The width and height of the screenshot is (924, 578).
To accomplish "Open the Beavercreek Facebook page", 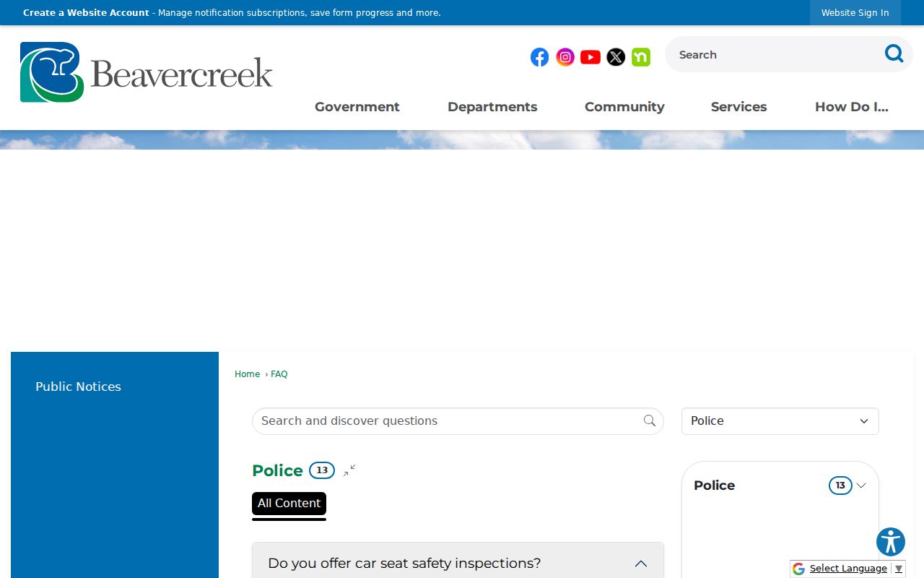I will coord(539,57).
